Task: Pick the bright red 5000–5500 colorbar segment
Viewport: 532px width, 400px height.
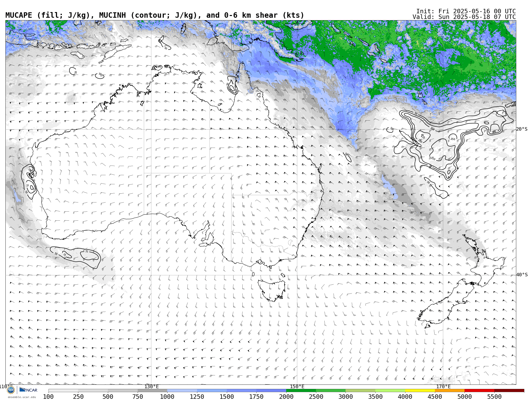Action: point(479,390)
